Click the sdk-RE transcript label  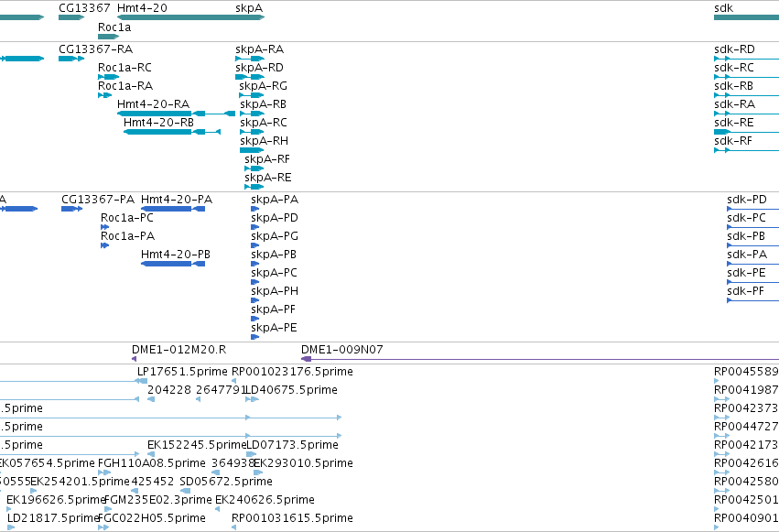734,123
